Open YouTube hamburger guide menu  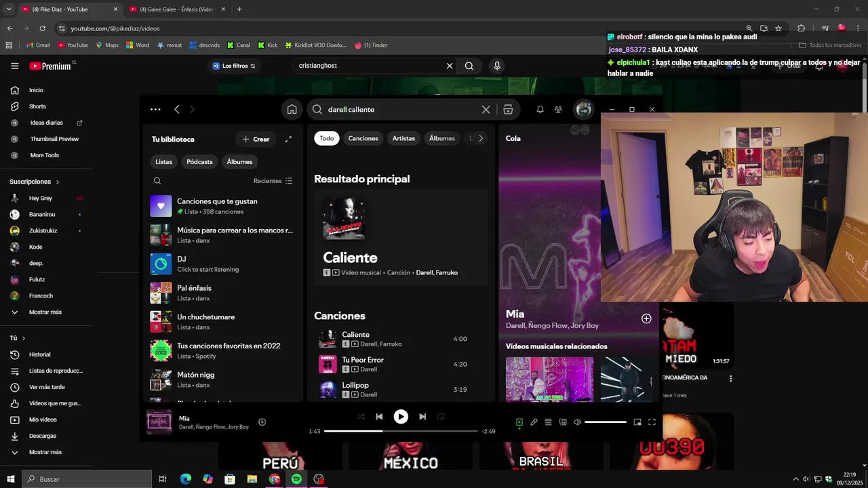pos(14,66)
